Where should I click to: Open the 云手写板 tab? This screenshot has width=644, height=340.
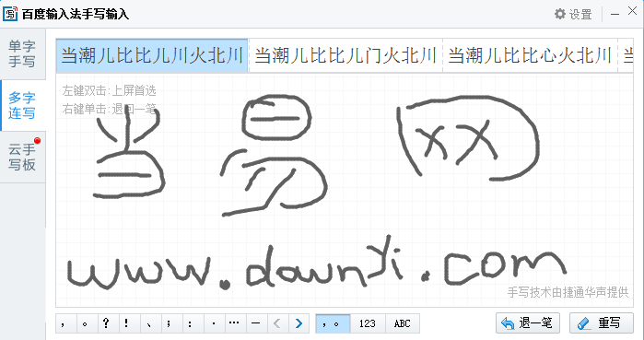tap(22, 157)
